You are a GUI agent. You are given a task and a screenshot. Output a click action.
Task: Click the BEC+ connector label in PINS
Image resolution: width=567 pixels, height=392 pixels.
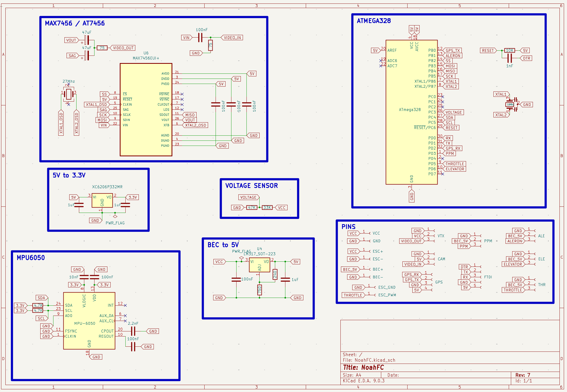(378, 269)
